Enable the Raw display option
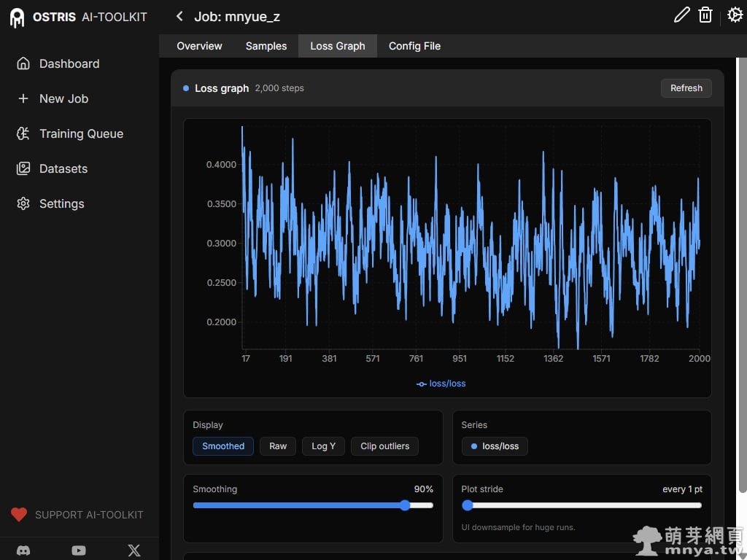This screenshot has height=560, width=747. 278,446
